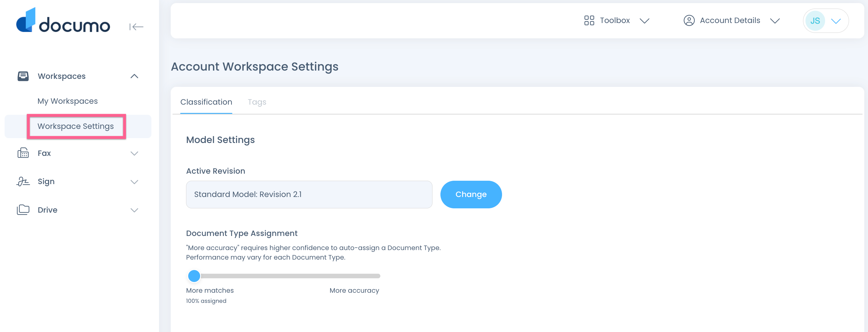Switch to the Tags tab
The width and height of the screenshot is (868, 332).
[257, 102]
